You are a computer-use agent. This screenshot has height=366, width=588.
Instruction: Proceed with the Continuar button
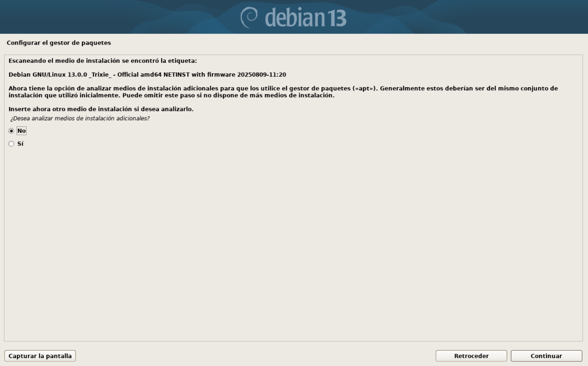click(x=546, y=356)
